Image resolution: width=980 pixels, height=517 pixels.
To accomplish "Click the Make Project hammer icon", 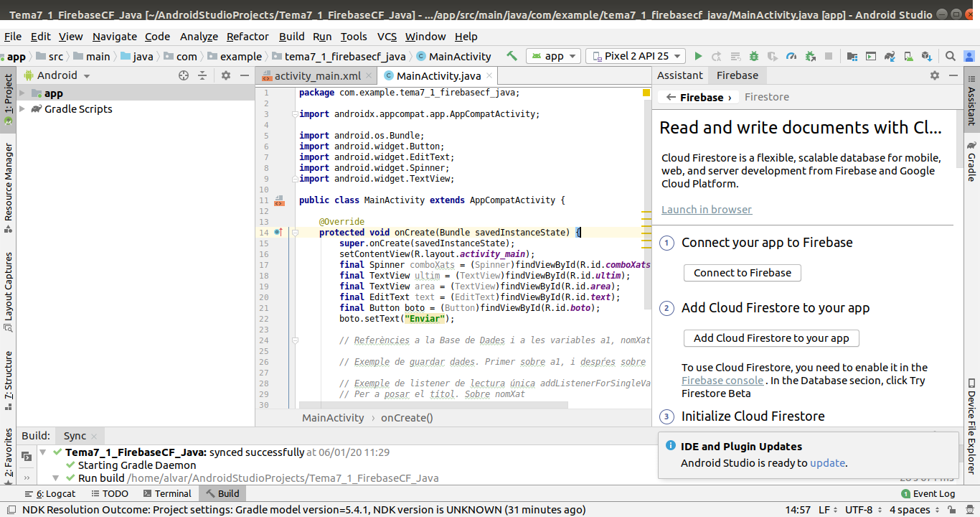I will 512,56.
